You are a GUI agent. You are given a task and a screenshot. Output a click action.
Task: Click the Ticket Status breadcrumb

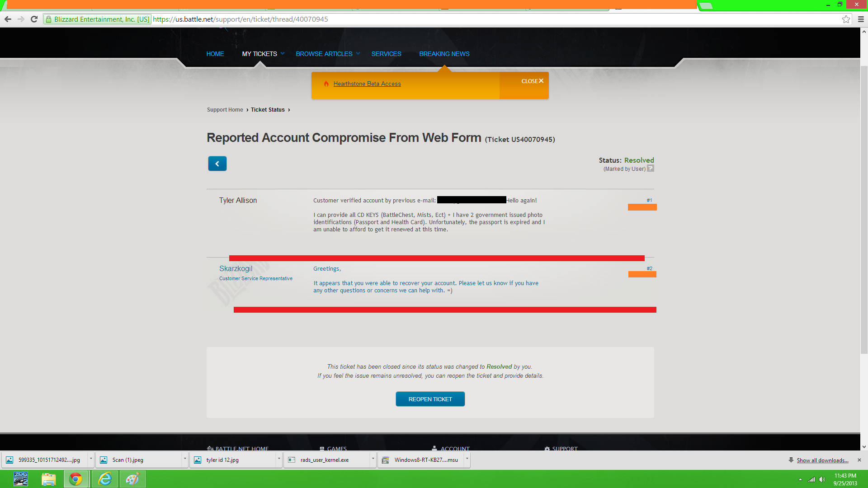point(268,110)
